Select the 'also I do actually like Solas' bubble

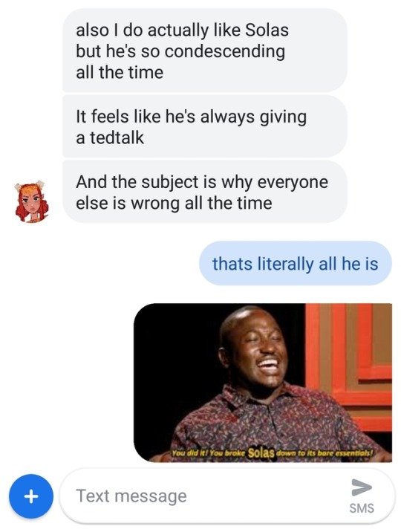coord(205,51)
